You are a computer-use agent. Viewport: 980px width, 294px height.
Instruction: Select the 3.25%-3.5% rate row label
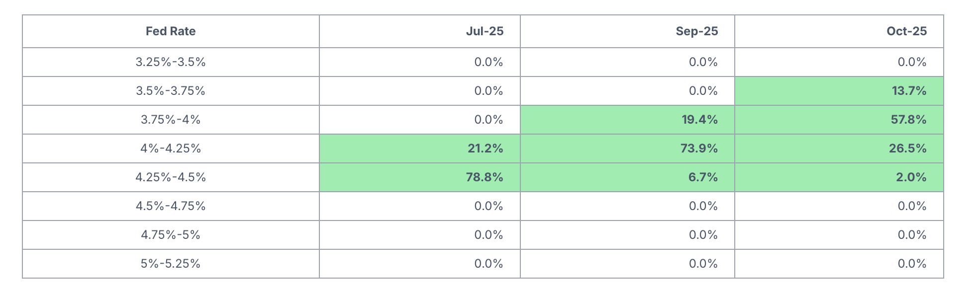point(171,62)
